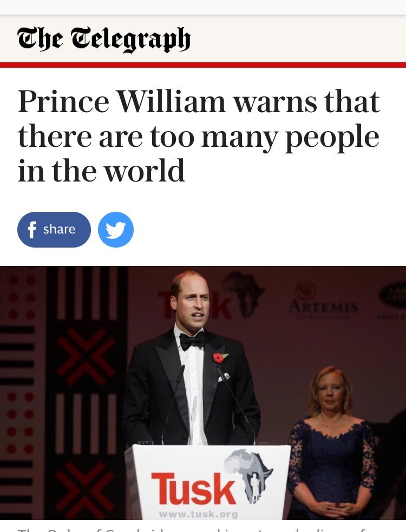Tap the Facebook 'f' icon
The height and width of the screenshot is (532, 406).
pyautogui.click(x=31, y=230)
